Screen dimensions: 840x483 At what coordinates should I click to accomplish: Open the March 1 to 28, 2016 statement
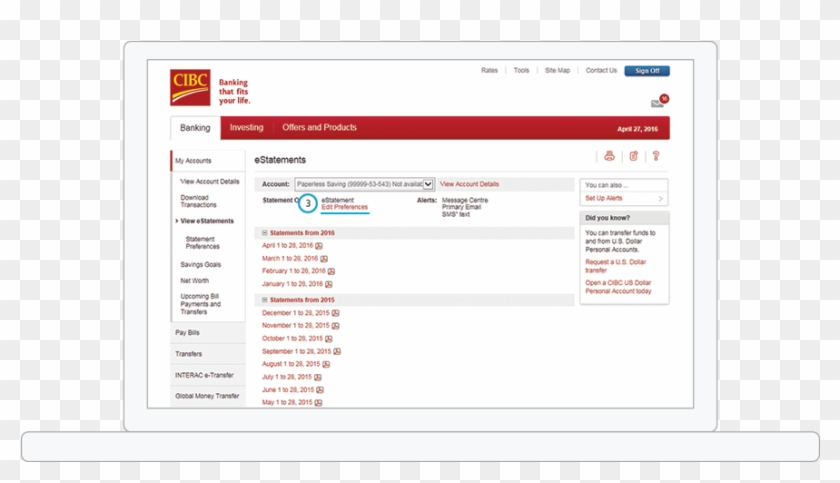290,259
